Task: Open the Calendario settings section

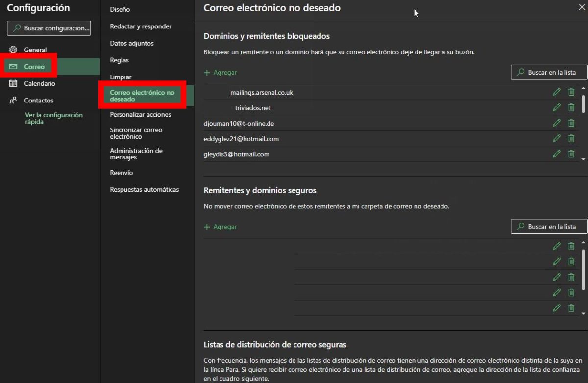Action: click(39, 83)
